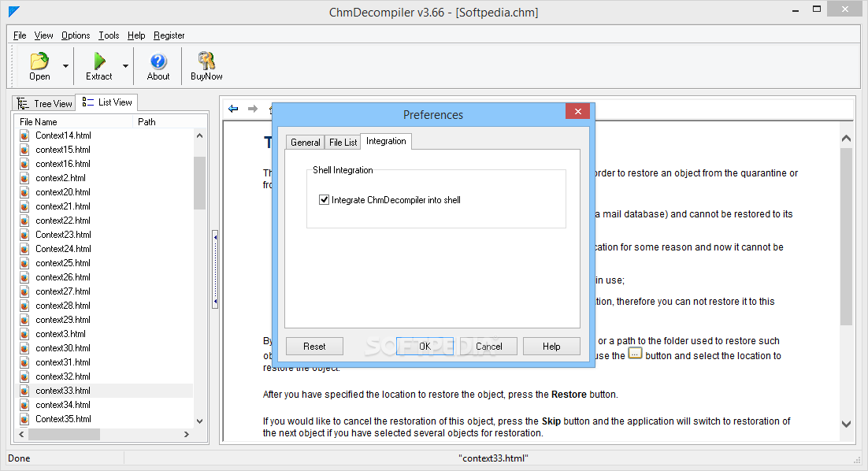Click the app logo in title bar
868x471 pixels.
[14, 11]
